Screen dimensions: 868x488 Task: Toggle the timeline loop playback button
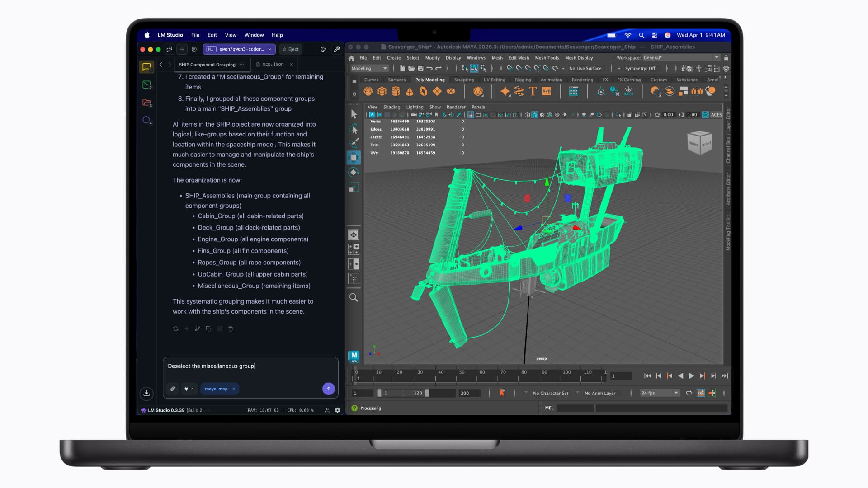point(689,393)
